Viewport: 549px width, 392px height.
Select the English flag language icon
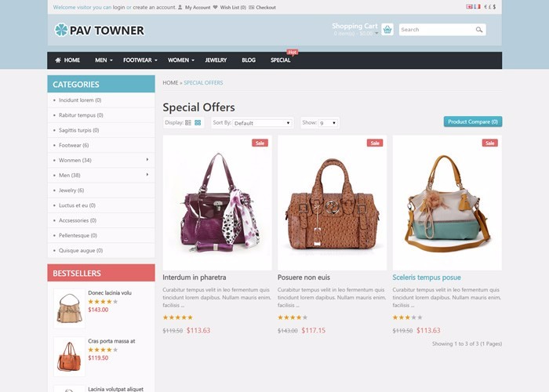click(469, 6)
